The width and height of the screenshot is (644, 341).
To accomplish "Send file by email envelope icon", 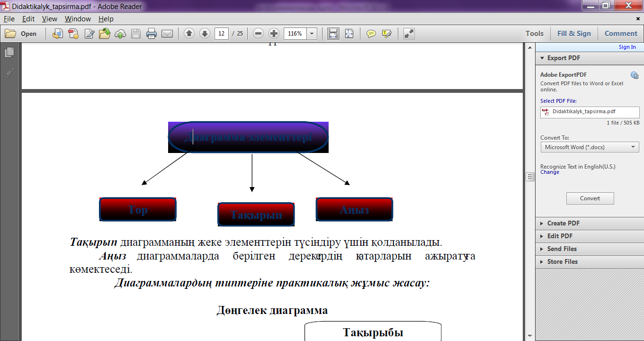I will tap(167, 34).
